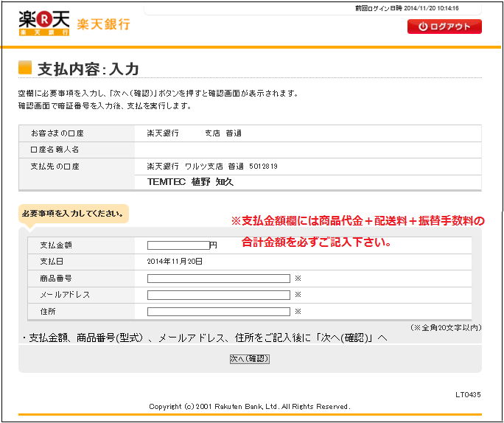Select the 住所 address input field

[219, 312]
